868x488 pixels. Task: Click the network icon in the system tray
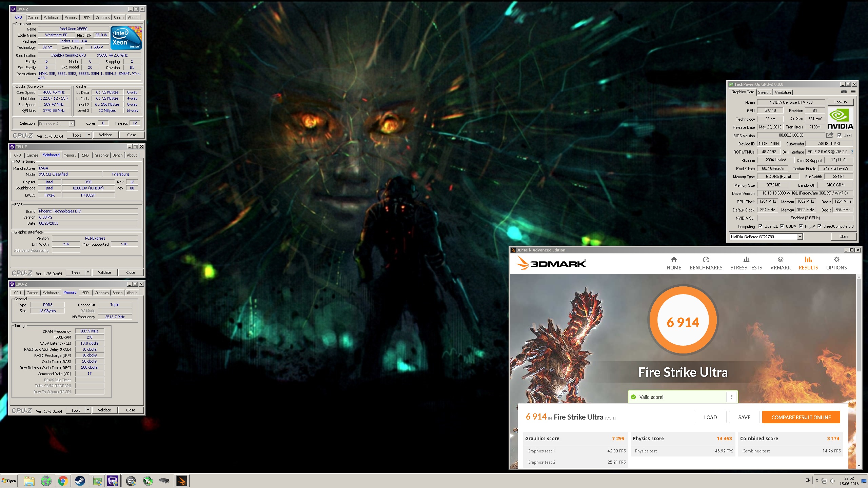coord(824,481)
